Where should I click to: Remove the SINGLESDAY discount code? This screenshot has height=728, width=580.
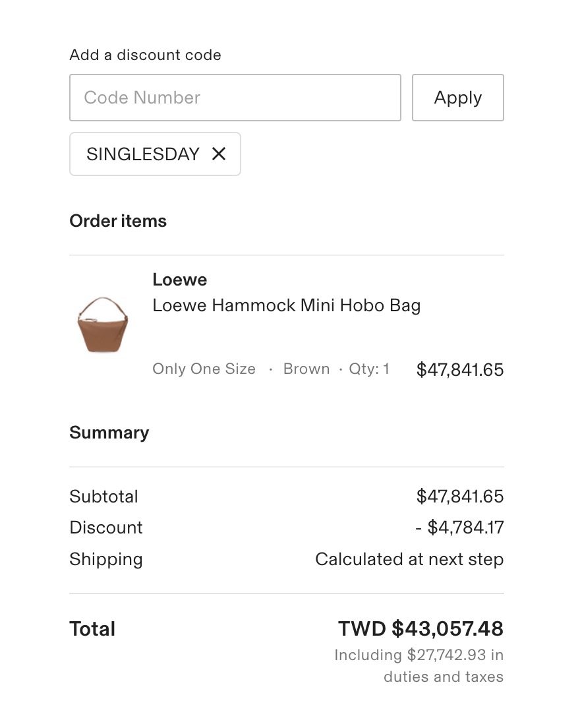(219, 154)
